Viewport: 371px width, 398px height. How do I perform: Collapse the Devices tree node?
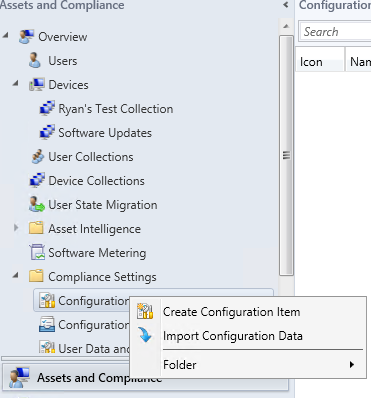[x=15, y=83]
